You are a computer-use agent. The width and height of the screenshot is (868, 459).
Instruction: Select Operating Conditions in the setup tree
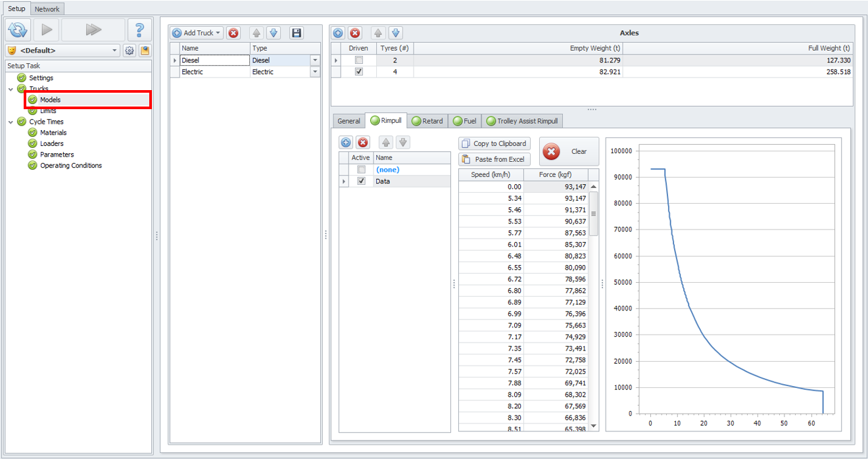click(71, 166)
